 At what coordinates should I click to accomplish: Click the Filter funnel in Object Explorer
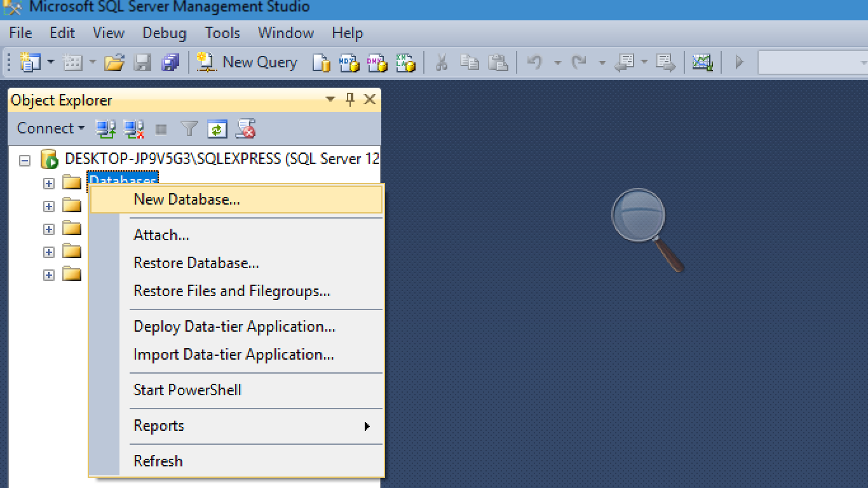189,129
